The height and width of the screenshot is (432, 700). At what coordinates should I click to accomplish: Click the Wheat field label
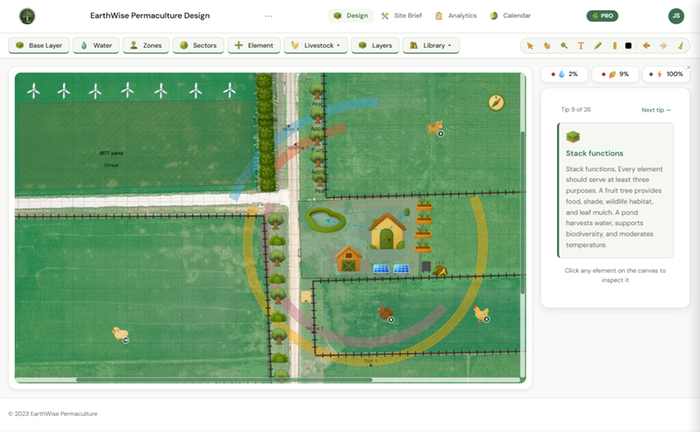(112, 165)
